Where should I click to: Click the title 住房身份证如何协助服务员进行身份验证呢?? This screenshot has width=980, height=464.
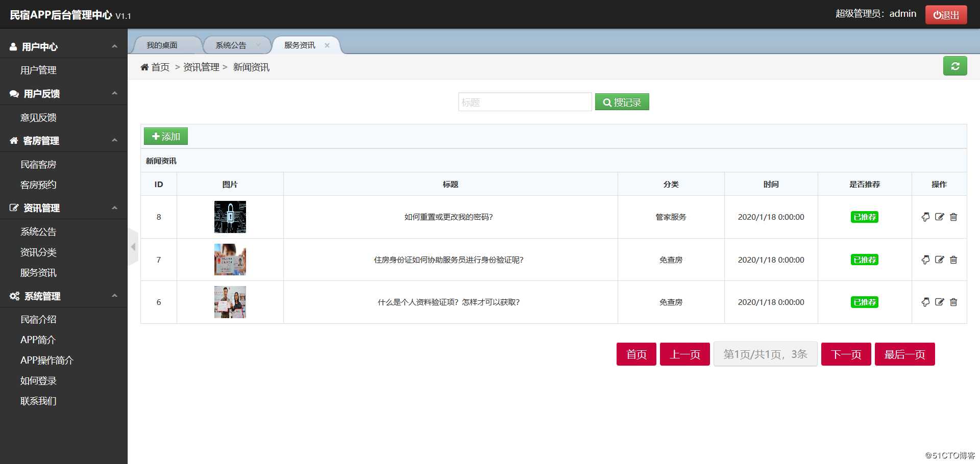coord(449,260)
